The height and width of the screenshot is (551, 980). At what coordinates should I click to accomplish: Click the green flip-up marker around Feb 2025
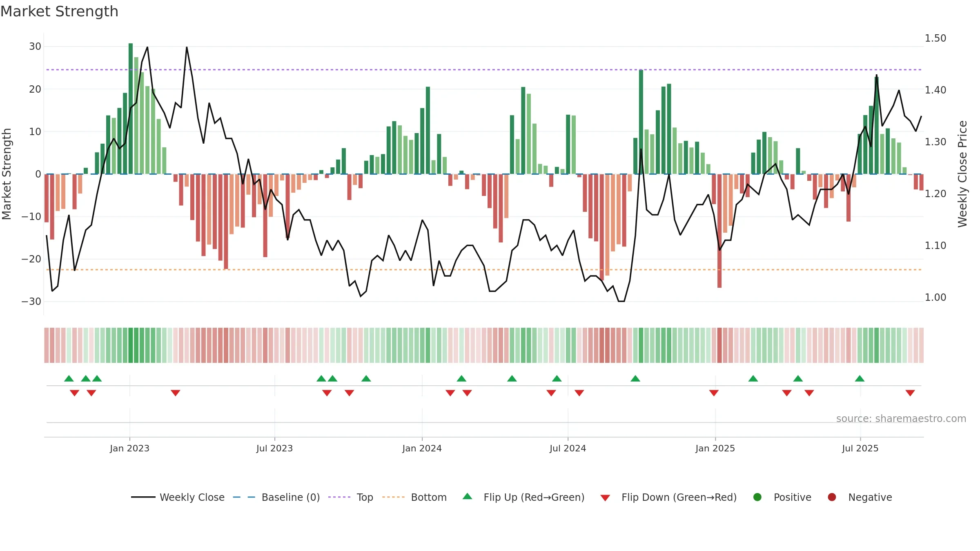[x=753, y=378]
